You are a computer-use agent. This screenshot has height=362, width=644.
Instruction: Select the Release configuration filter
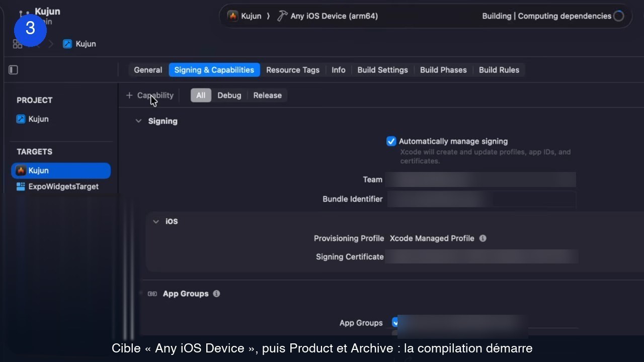click(x=268, y=96)
